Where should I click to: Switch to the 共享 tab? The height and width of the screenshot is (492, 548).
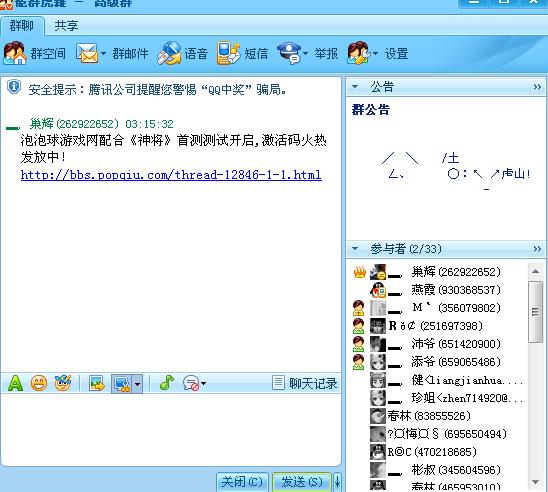point(66,26)
